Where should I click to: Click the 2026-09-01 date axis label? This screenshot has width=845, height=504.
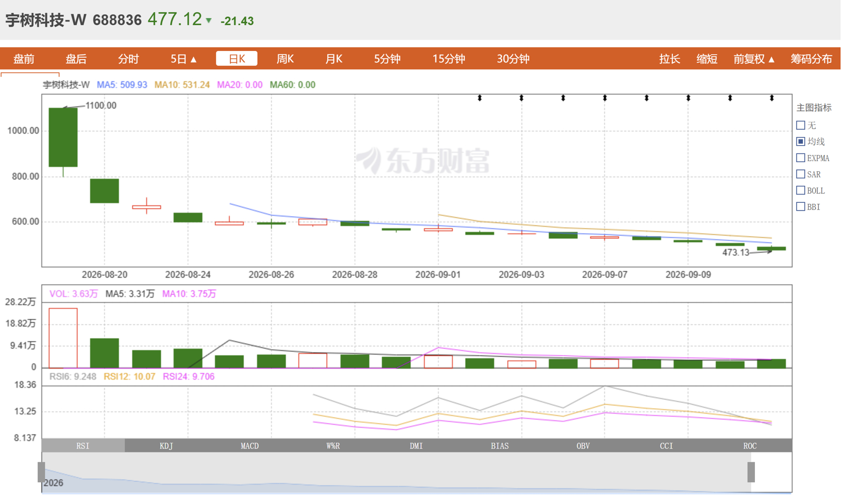[x=438, y=275]
